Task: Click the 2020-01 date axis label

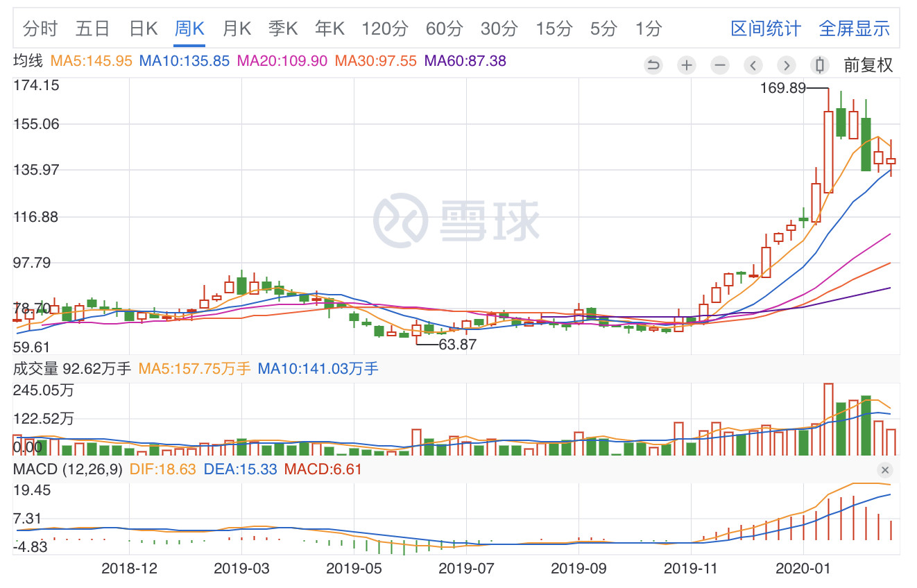Action: click(x=803, y=569)
